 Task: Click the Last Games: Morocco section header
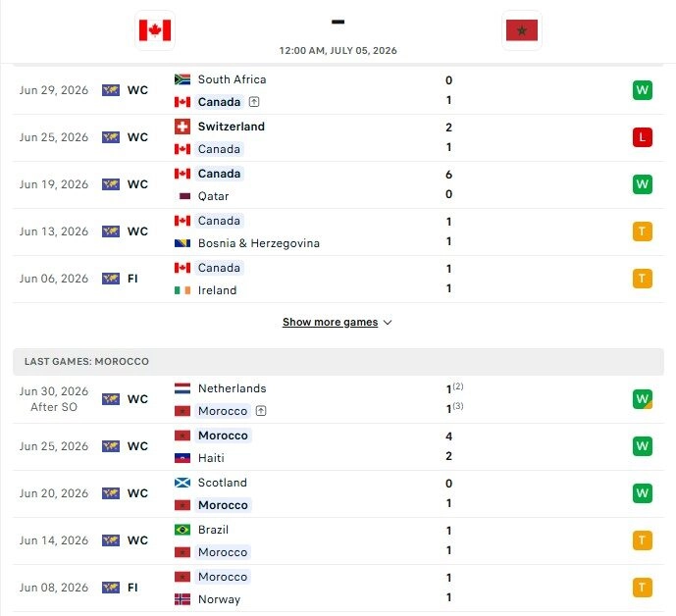(338, 362)
